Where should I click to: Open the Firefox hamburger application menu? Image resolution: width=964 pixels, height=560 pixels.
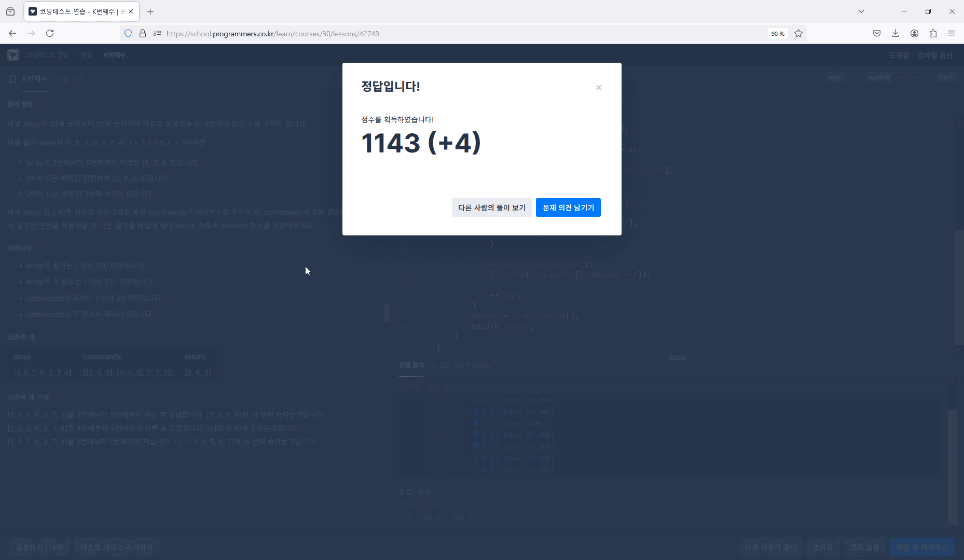(952, 33)
